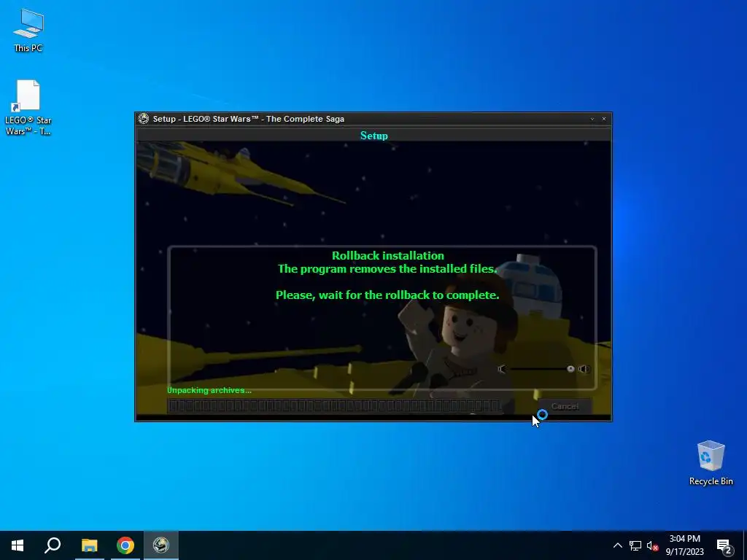
Task: Open taskbar Search
Action: coord(53,545)
